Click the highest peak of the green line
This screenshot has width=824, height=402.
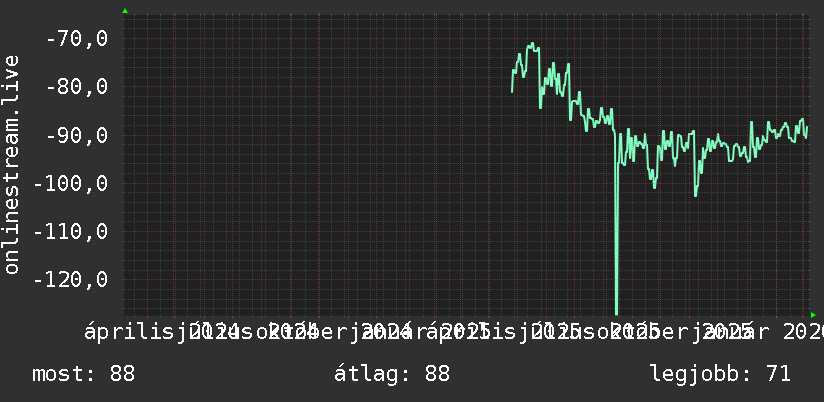pos(532,44)
